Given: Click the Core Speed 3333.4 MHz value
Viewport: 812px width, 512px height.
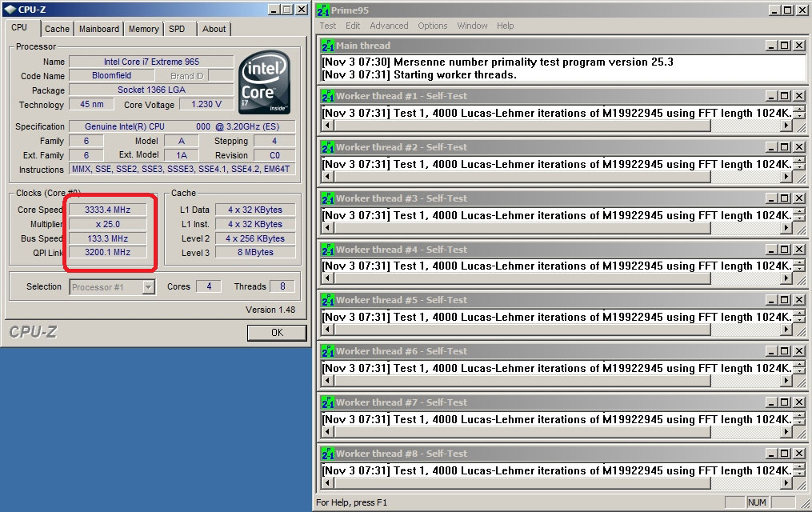Looking at the screenshot, I should pyautogui.click(x=108, y=210).
